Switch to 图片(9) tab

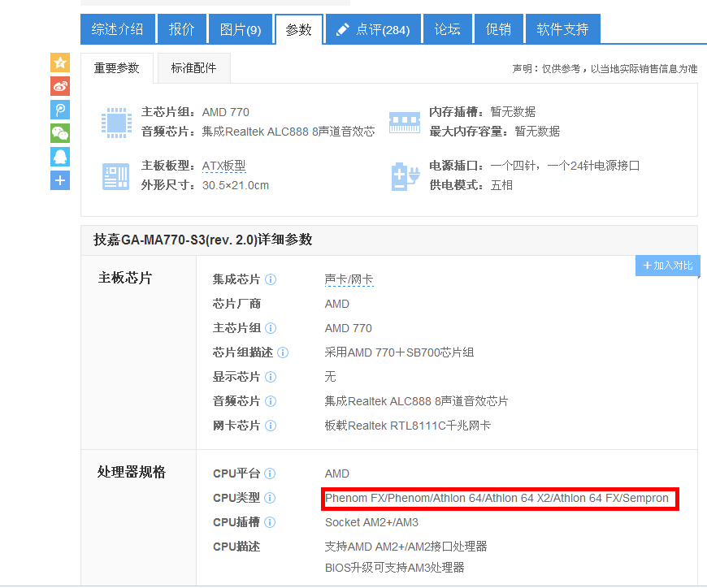241,29
